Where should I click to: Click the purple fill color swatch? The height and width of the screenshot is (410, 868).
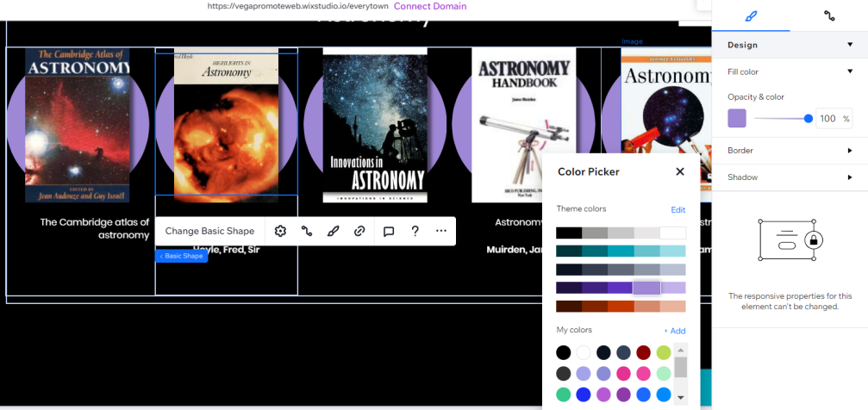(737, 118)
